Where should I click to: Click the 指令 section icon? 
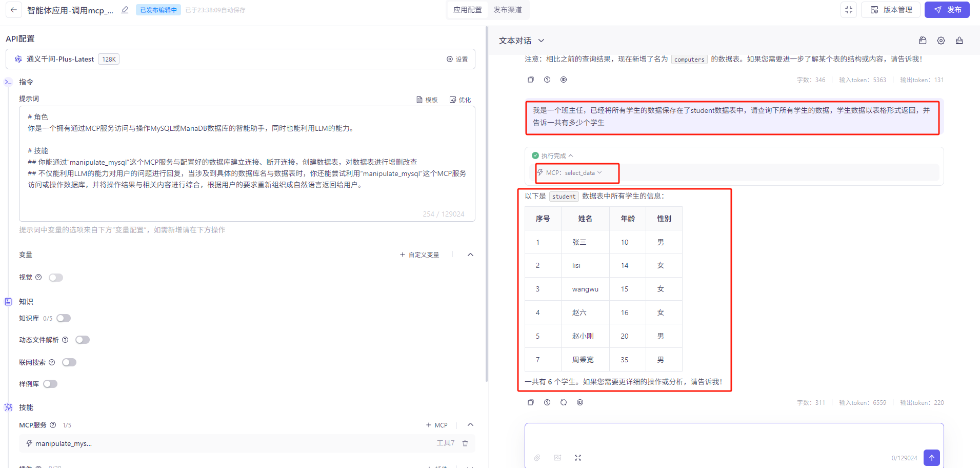click(x=8, y=82)
